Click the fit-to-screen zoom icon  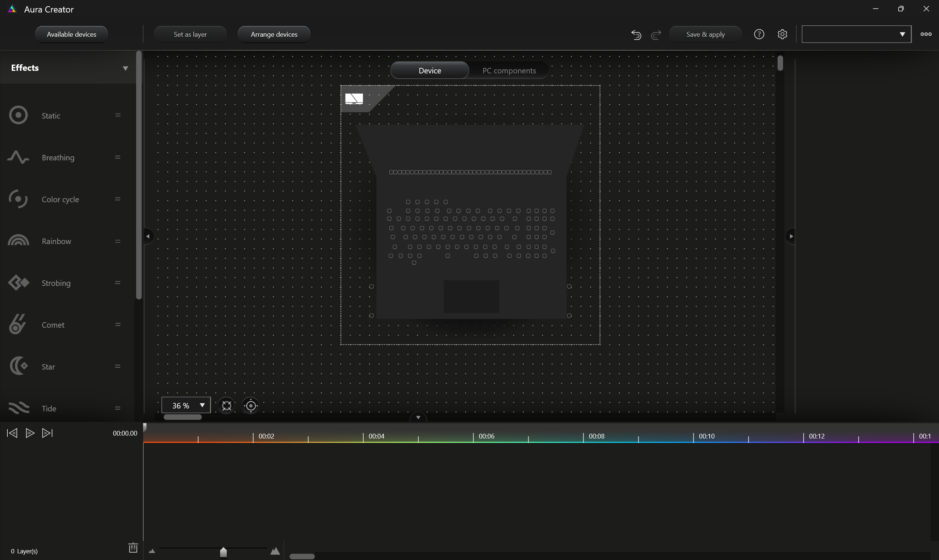click(226, 406)
